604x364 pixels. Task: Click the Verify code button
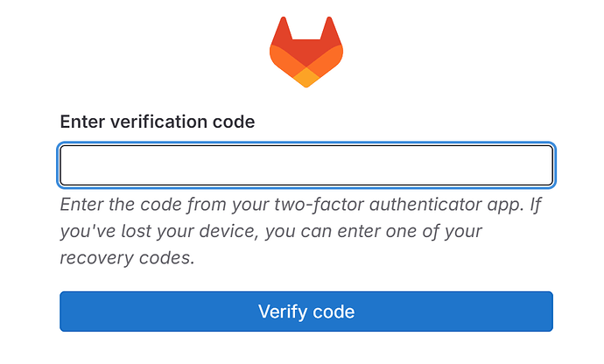point(306,311)
